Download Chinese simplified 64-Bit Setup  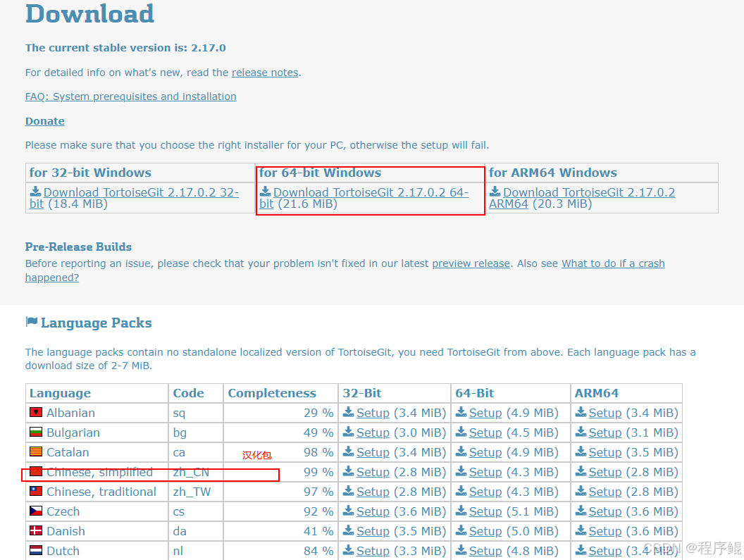tap(485, 472)
